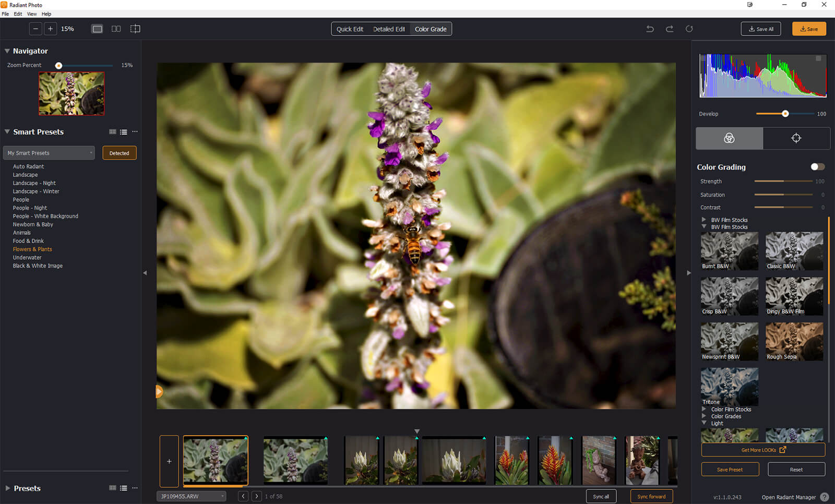Image resolution: width=835 pixels, height=504 pixels.
Task: Open the crosshair target tool tab
Action: pyautogui.click(x=796, y=138)
